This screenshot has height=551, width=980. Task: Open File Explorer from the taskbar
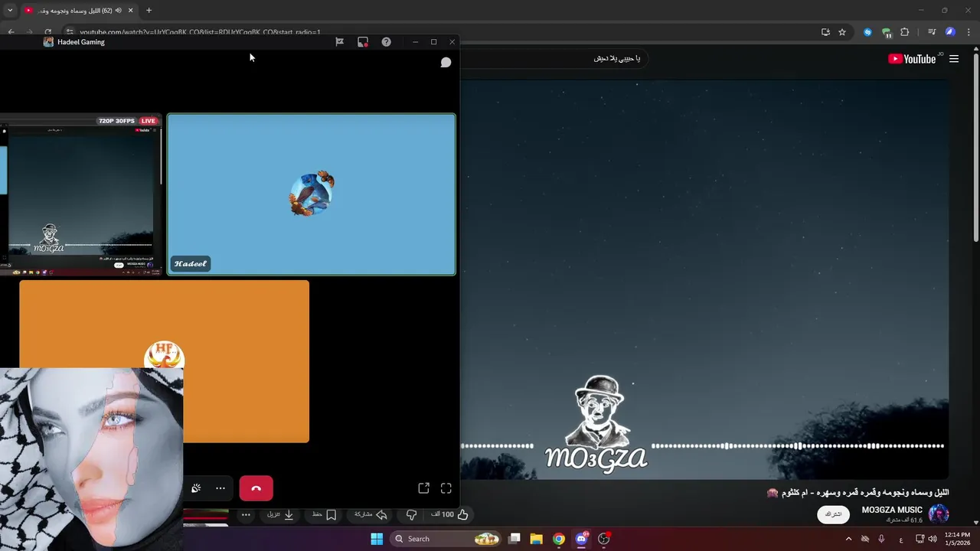[x=537, y=539]
